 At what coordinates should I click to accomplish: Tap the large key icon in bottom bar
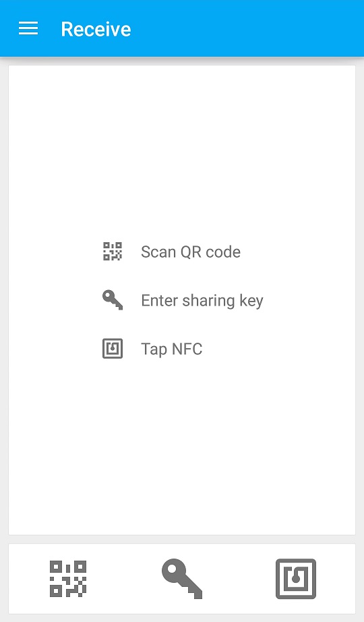pos(182,579)
